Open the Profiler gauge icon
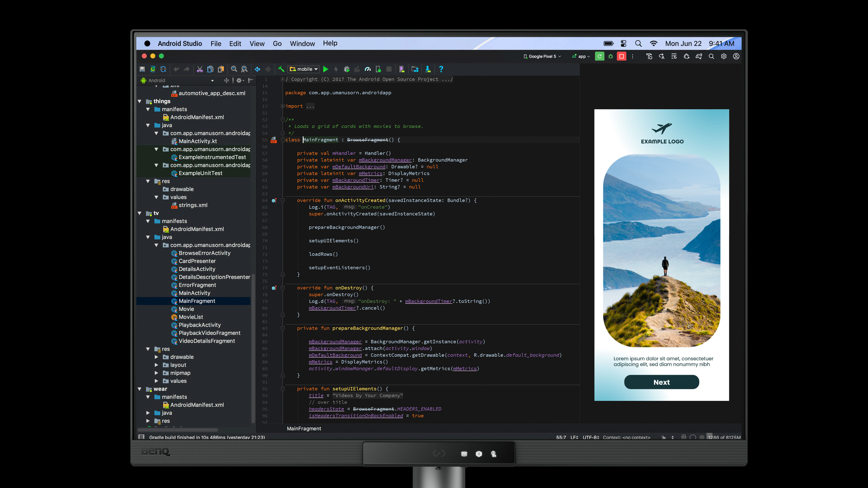Viewport: 868px width, 488px height. (x=368, y=69)
